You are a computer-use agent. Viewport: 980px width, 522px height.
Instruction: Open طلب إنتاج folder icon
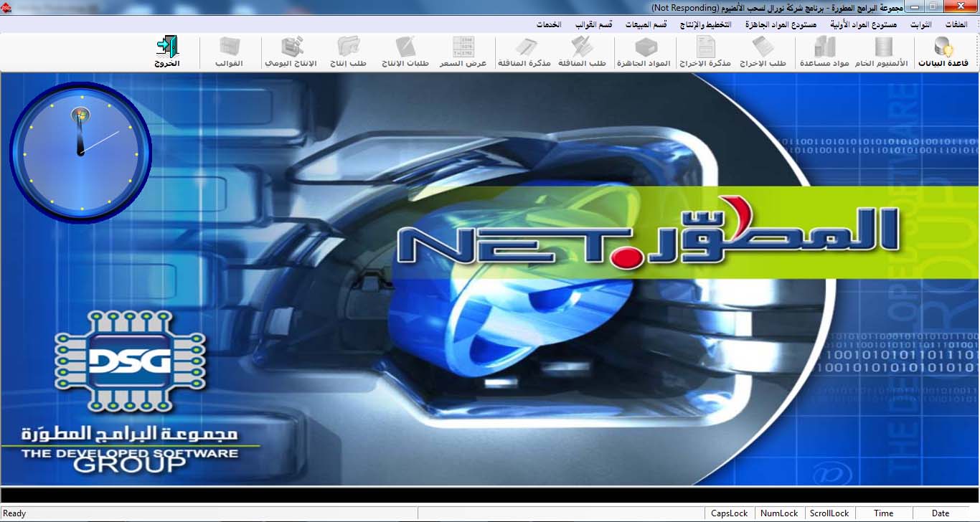click(348, 52)
